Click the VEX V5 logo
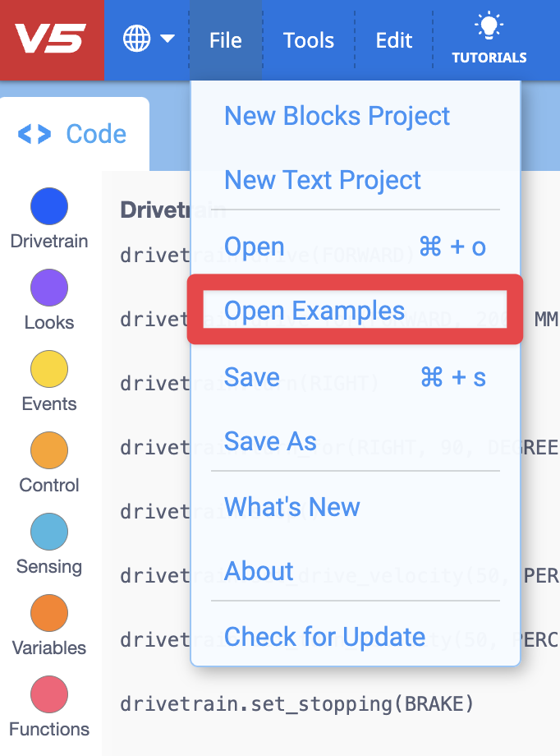Screen dimensions: 560x756 [x=52, y=39]
